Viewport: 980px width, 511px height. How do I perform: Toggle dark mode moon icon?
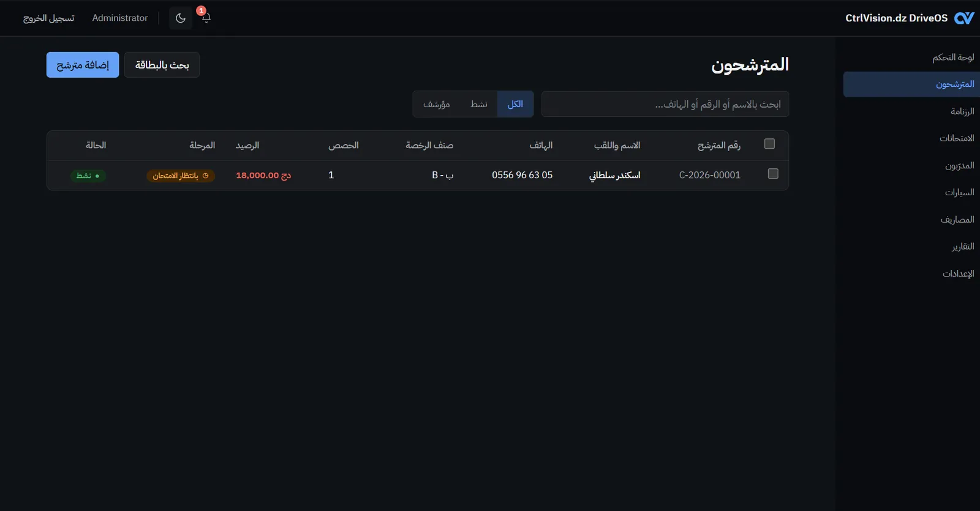[x=181, y=18]
